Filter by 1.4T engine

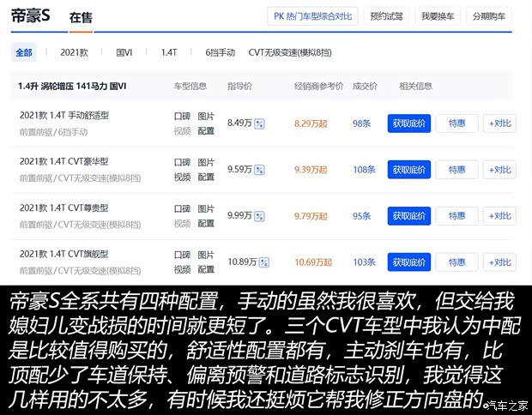tap(169, 52)
